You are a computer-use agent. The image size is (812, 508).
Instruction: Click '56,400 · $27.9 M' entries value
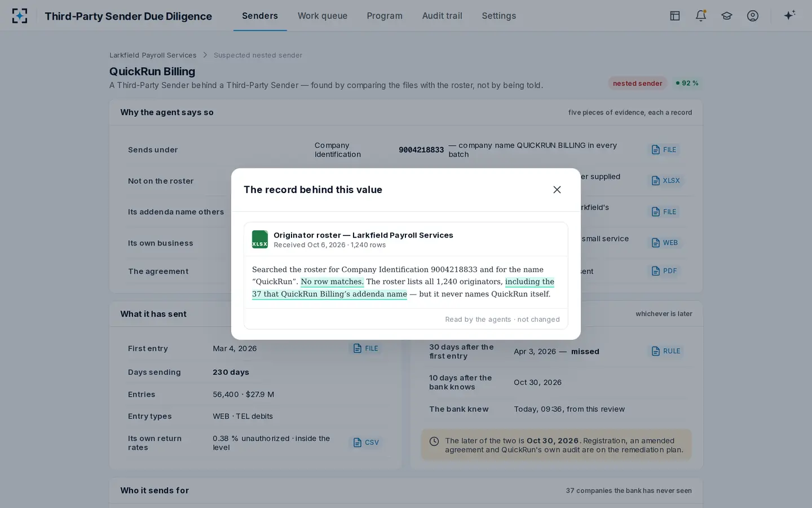243,395
